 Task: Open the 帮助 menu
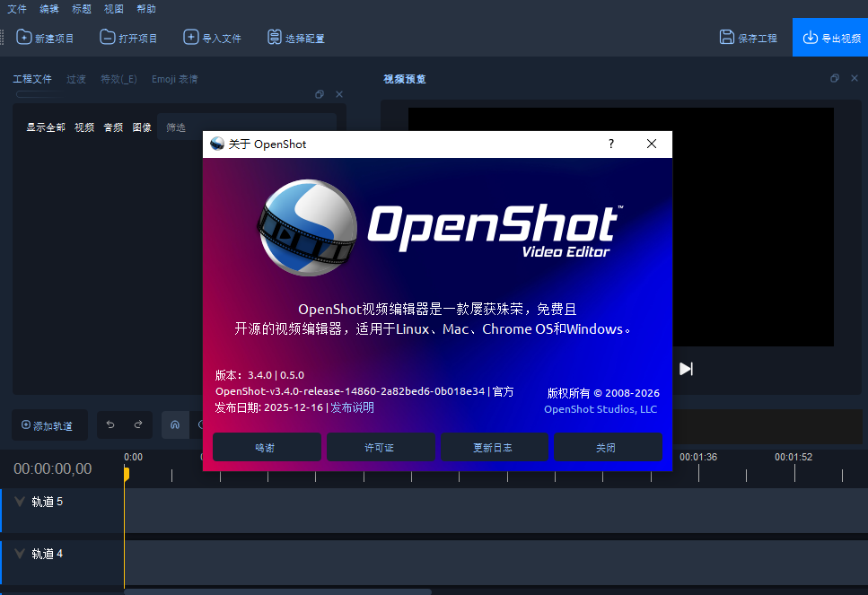point(146,9)
